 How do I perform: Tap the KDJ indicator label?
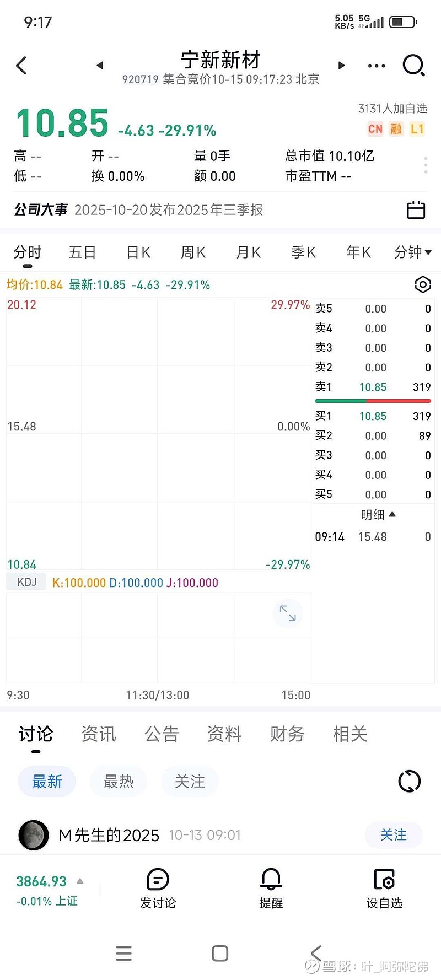pyautogui.click(x=26, y=582)
